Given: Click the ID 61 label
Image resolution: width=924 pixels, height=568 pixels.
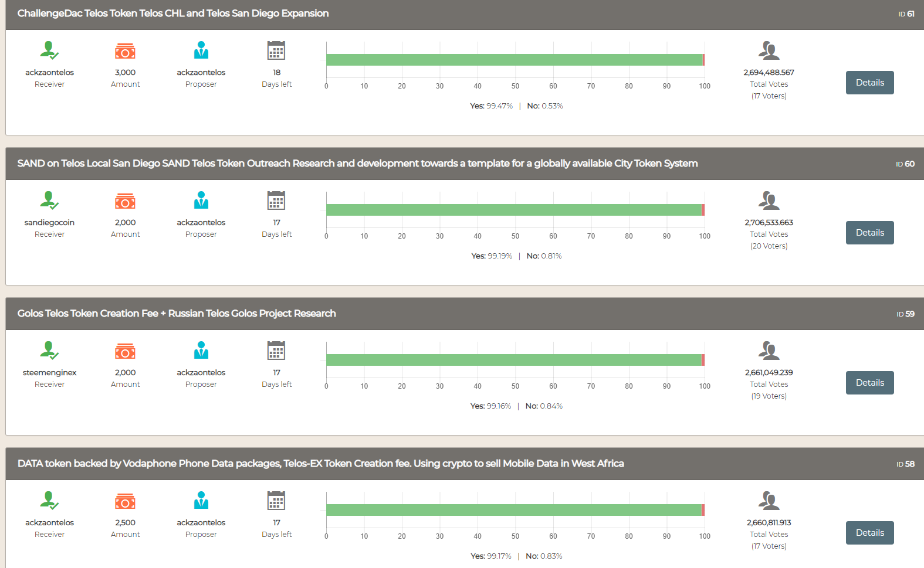Looking at the screenshot, I should [x=906, y=14].
